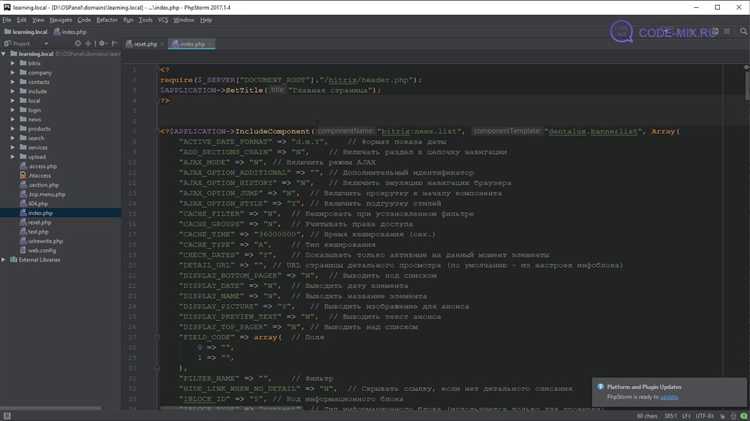Viewport: 750px width, 421px height.
Task: Close the reset.php editor tab
Action: pyautogui.click(x=162, y=44)
